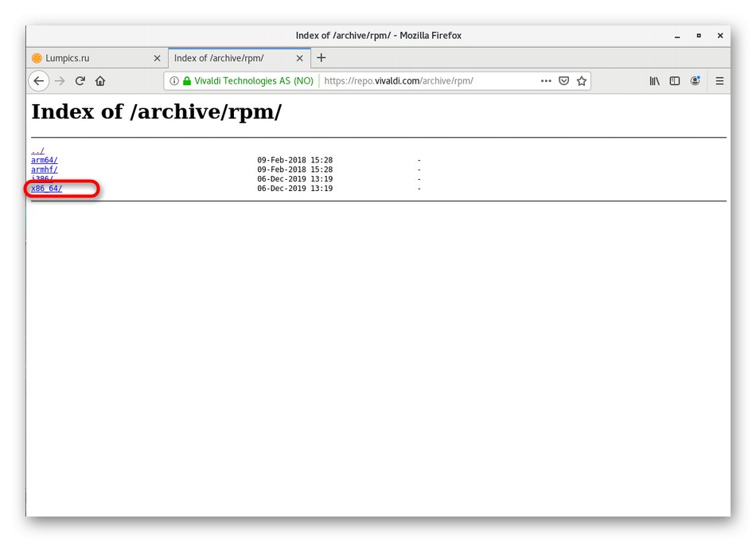Go back using the back arrow button

pyautogui.click(x=38, y=81)
